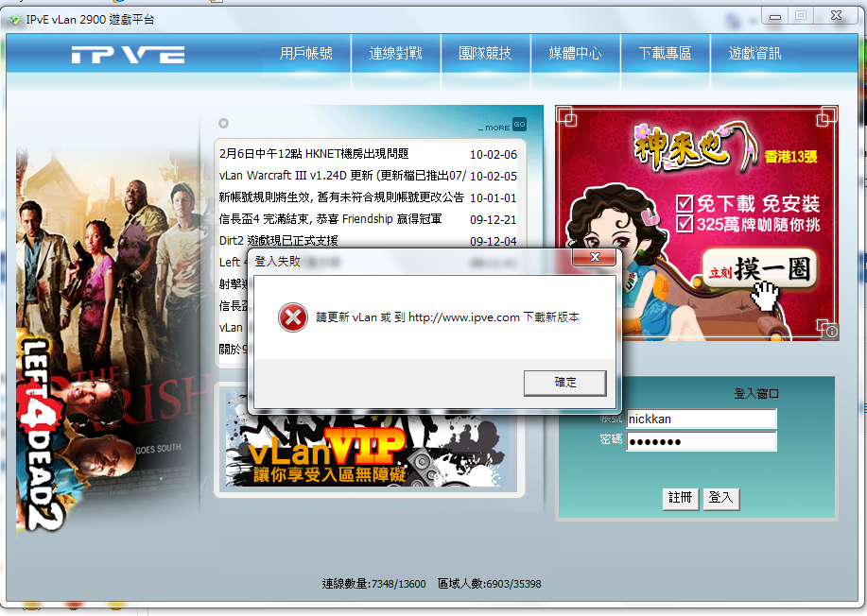Open news item 新帳號規則將生效
Screen dimensions: 867x616
341,197
